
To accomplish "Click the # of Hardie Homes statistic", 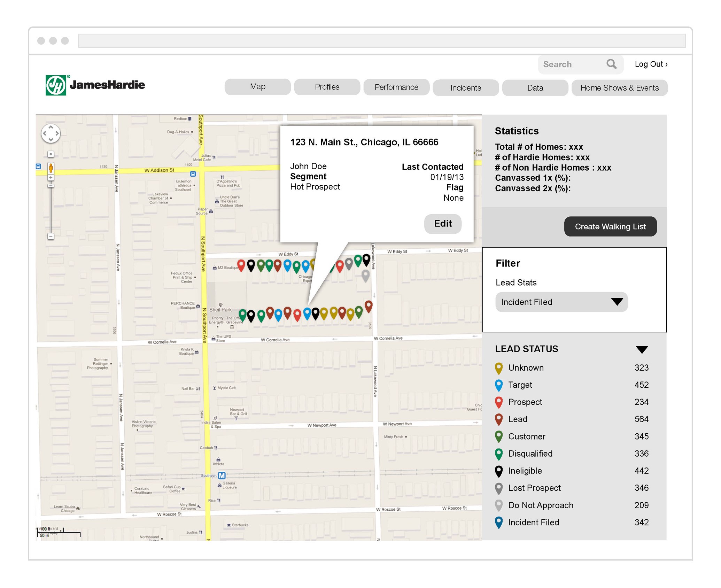I will pos(542,157).
